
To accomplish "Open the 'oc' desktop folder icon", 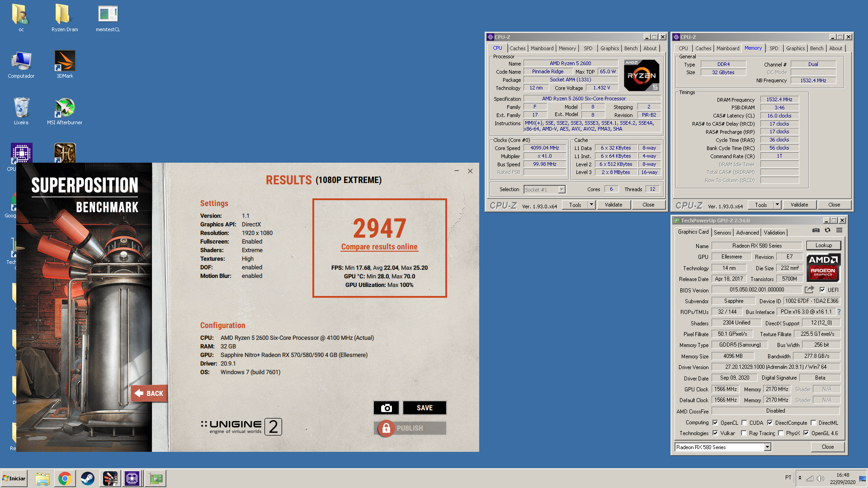I will pyautogui.click(x=21, y=18).
